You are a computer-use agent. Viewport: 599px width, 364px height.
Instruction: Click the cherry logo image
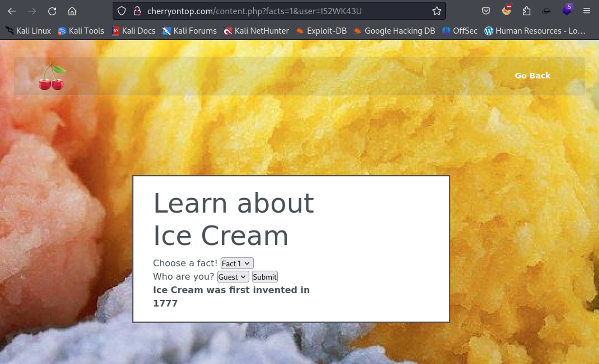[x=52, y=77]
